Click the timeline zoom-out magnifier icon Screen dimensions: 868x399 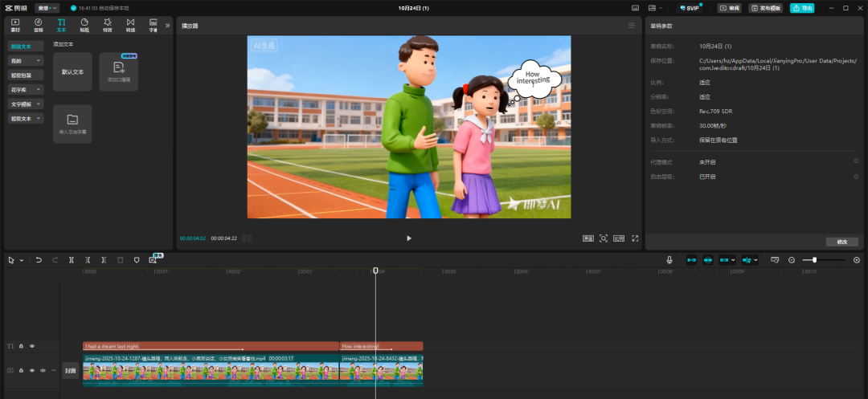pos(792,260)
